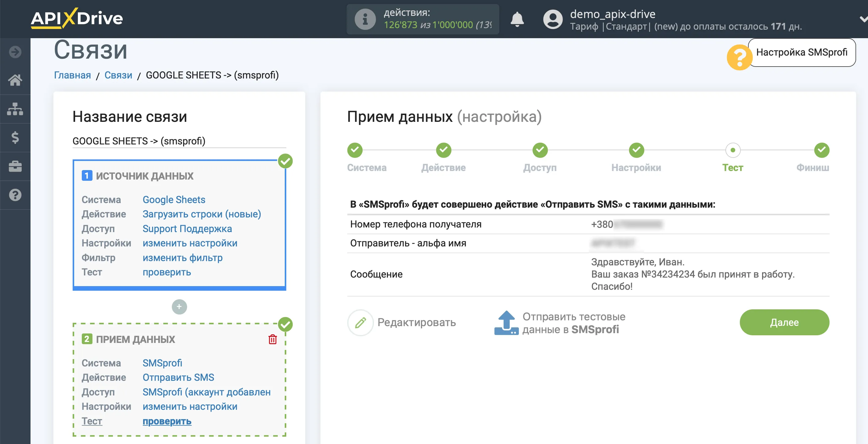
Task: Open the home icon in sidebar
Action: click(x=15, y=80)
